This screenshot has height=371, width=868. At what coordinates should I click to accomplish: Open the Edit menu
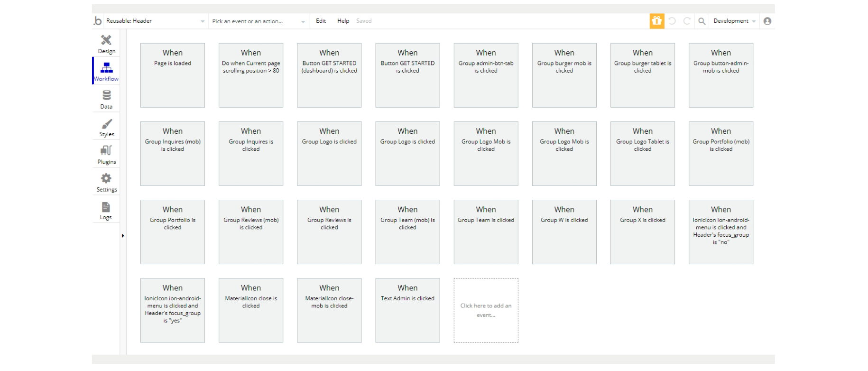321,21
